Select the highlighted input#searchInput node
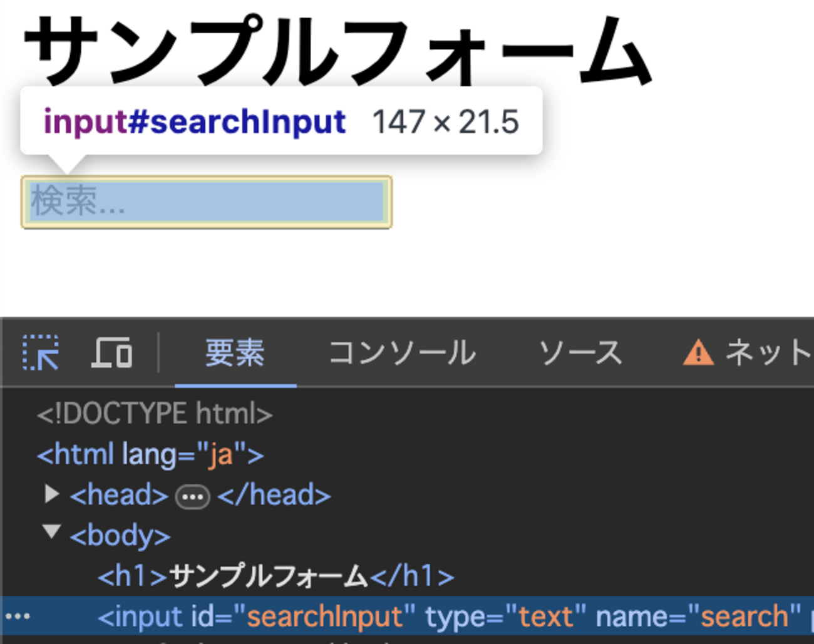This screenshot has width=814, height=644. [x=376, y=616]
